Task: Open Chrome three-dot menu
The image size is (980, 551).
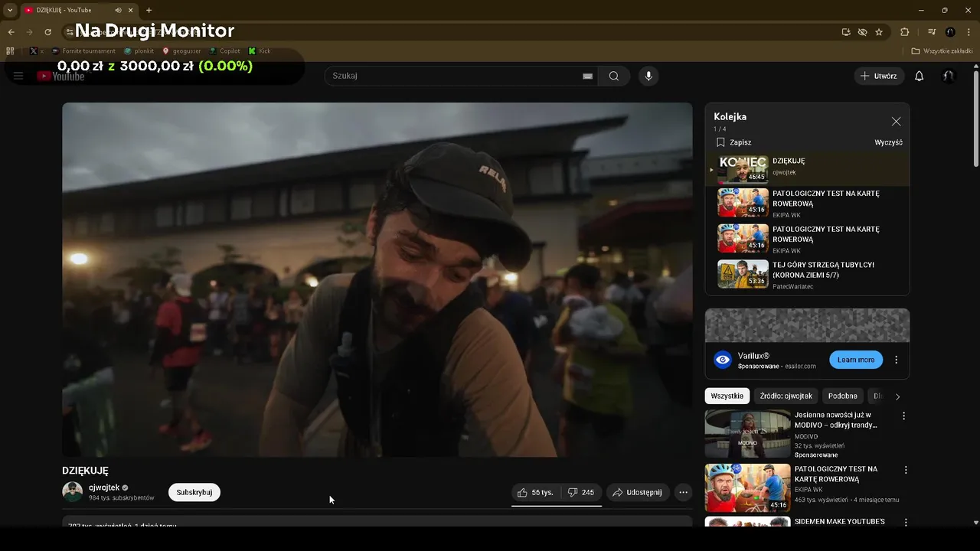Action: click(x=969, y=32)
